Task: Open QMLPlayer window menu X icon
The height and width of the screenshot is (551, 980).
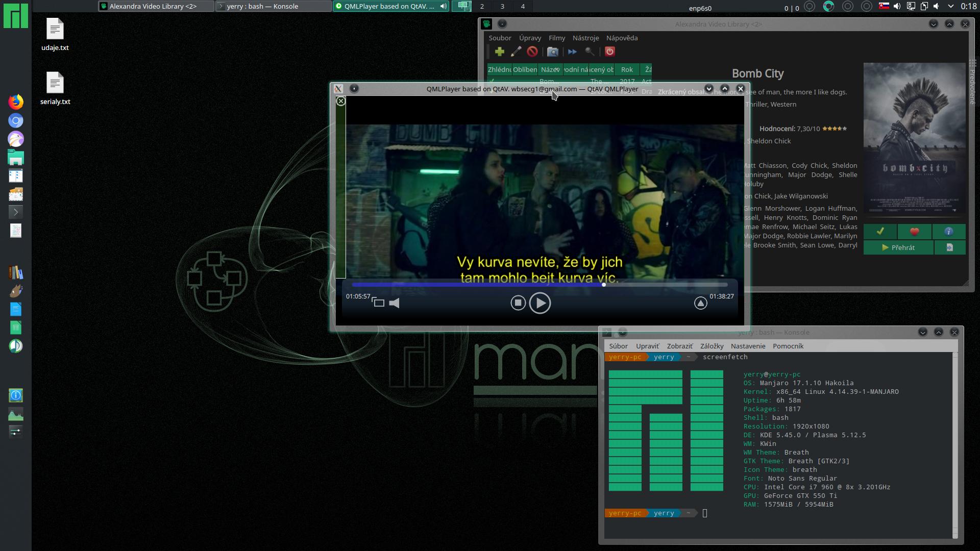Action: click(x=338, y=89)
